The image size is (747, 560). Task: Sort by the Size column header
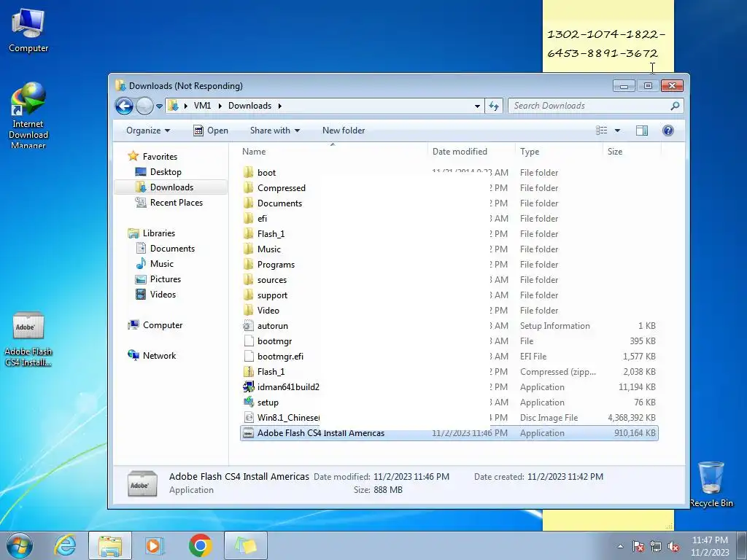click(x=614, y=152)
